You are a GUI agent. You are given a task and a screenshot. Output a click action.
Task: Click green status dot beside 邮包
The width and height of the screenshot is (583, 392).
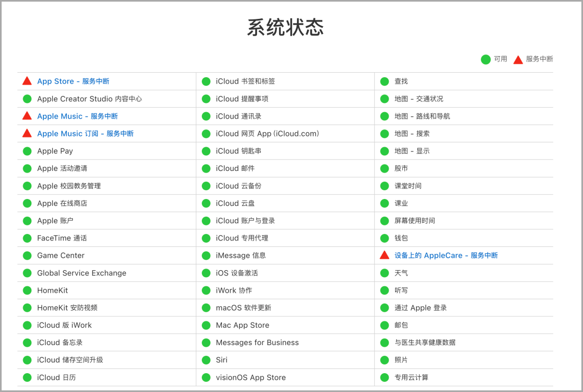click(x=384, y=326)
